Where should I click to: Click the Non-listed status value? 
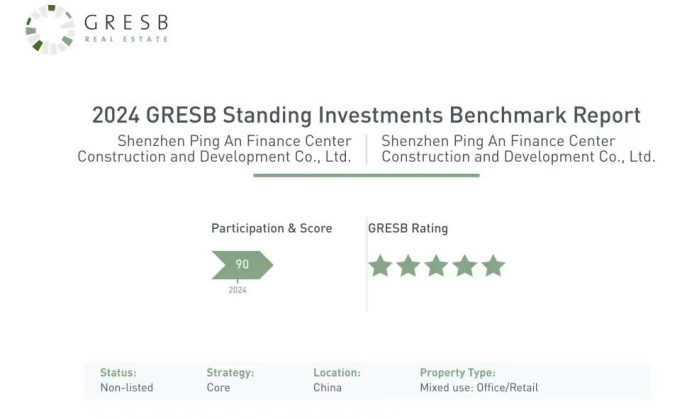pos(126,387)
